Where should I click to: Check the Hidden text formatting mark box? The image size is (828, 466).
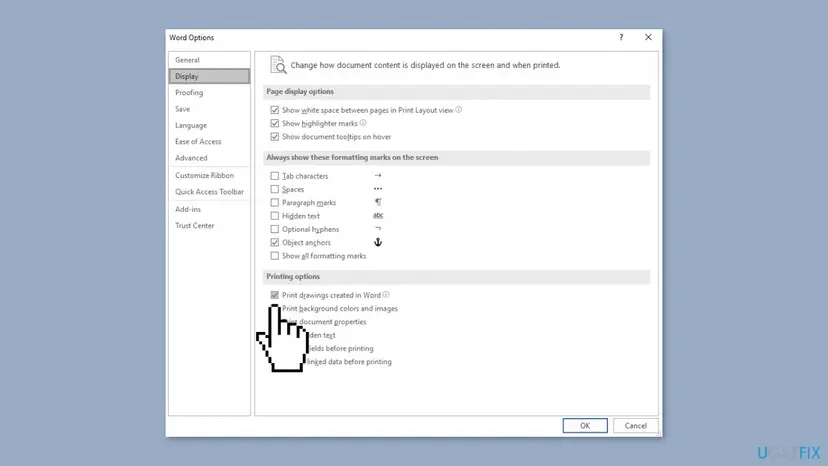coord(275,216)
